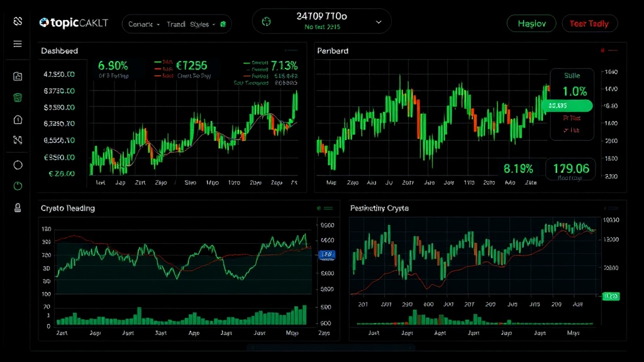This screenshot has width=644, height=362.
Task: Open the Trand Styles dropdown
Action: click(191, 25)
